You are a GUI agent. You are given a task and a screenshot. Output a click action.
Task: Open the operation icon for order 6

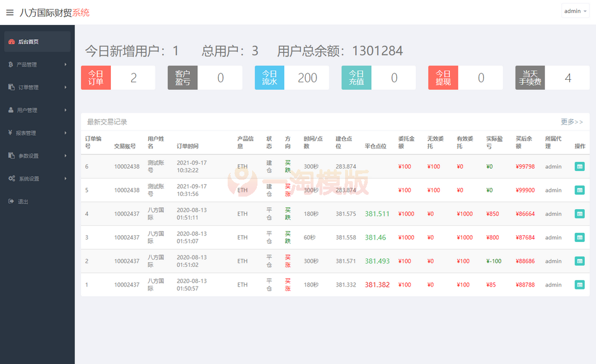(579, 166)
